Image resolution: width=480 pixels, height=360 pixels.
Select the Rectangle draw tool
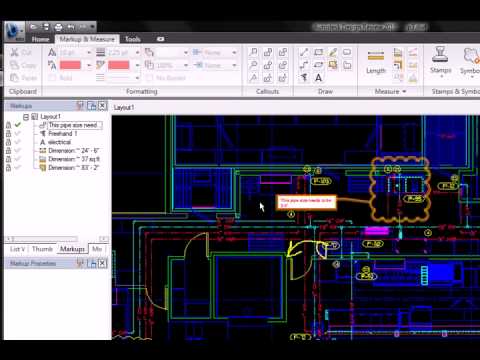[x=318, y=52]
